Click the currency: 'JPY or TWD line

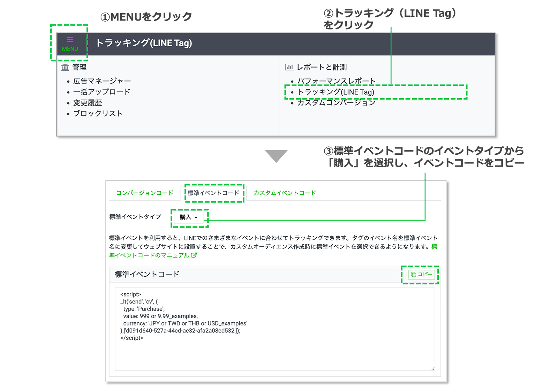coord(185,324)
